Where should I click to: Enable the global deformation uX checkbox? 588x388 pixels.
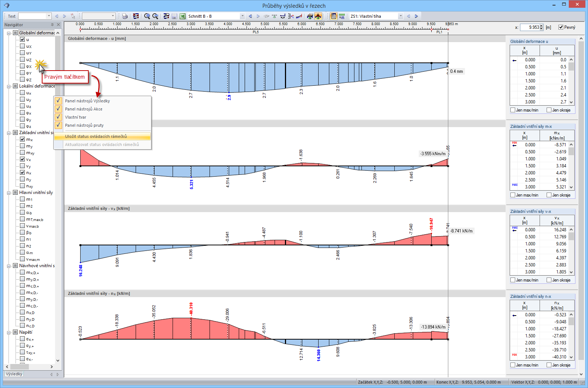[x=23, y=46]
